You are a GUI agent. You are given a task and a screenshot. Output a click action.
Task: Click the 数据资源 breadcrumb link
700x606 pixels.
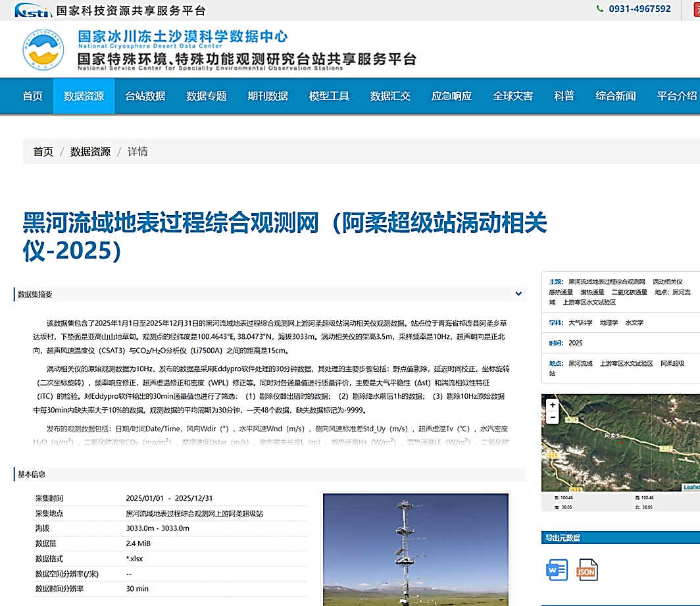tap(90, 152)
